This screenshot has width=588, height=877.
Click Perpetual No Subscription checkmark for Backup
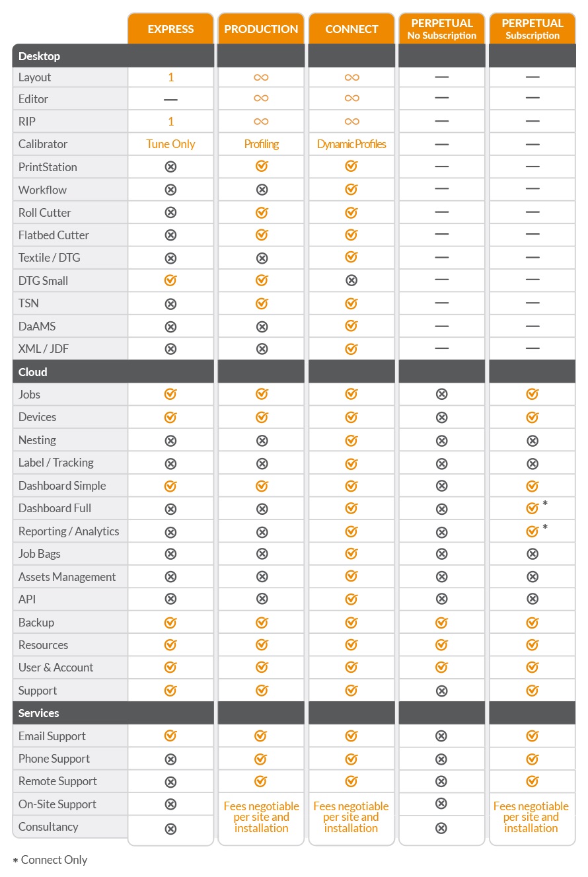click(x=441, y=623)
